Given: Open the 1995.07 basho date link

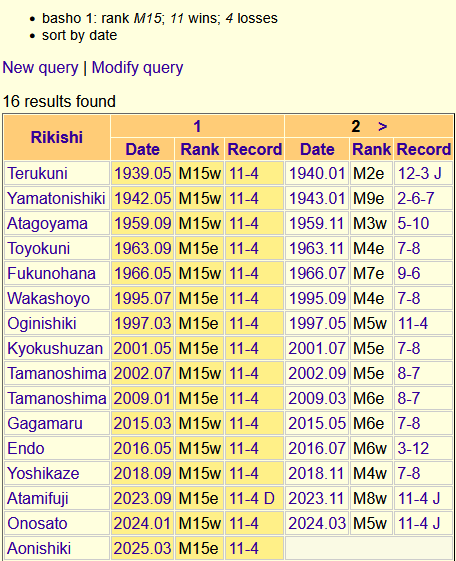Looking at the screenshot, I should 142,298.
